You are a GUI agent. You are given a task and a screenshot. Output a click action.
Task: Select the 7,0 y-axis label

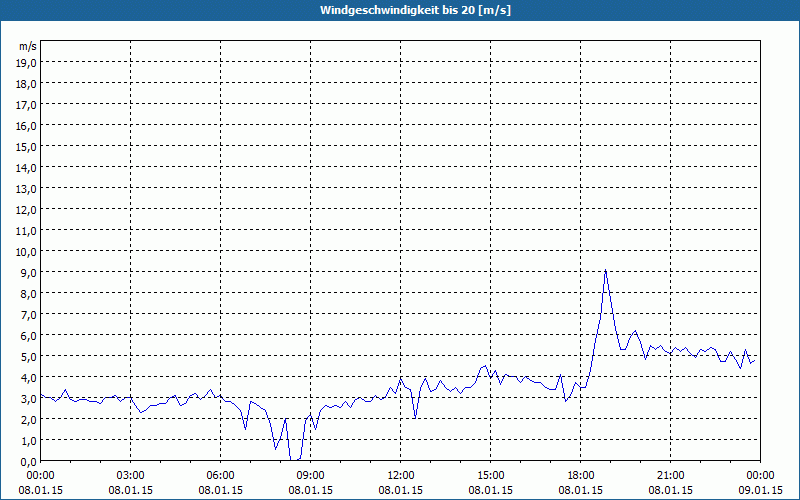click(x=29, y=315)
